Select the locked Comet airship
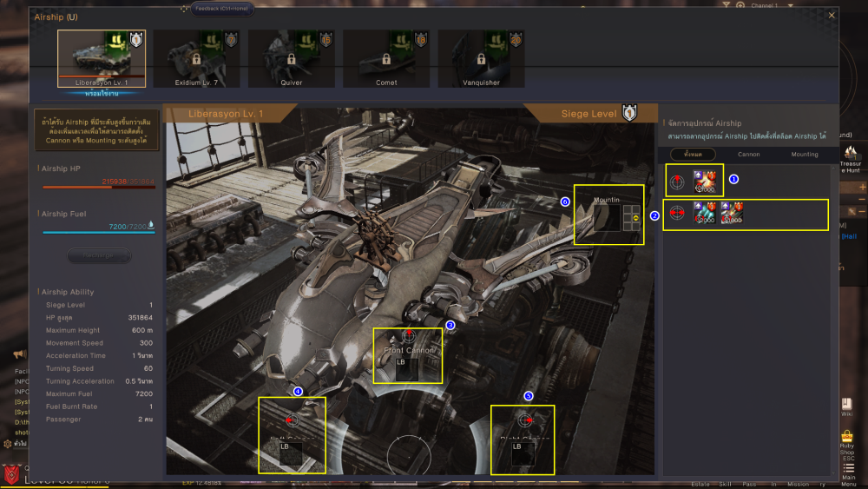Screen dimensions: 868x489 386,59
